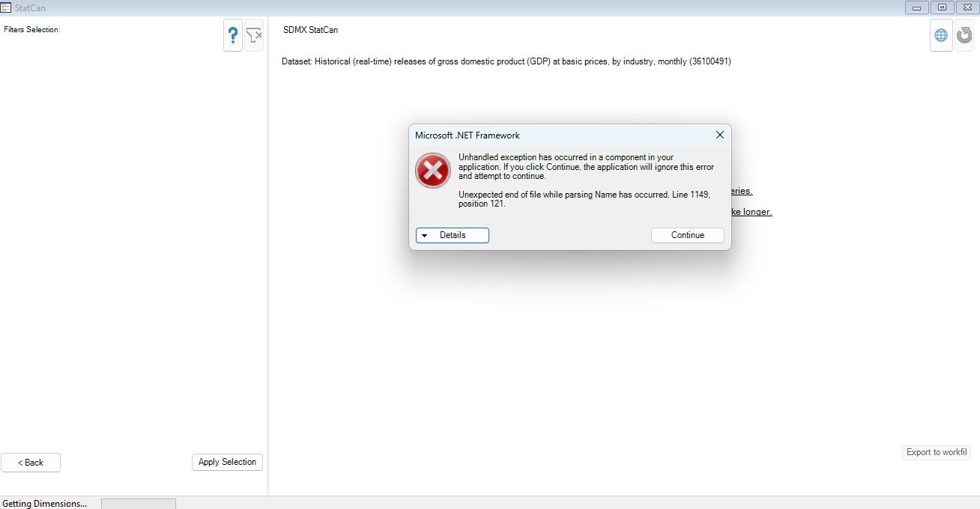The height and width of the screenshot is (509, 980).
Task: Close the Microsoft .NET Framework dialog
Action: [x=720, y=135]
